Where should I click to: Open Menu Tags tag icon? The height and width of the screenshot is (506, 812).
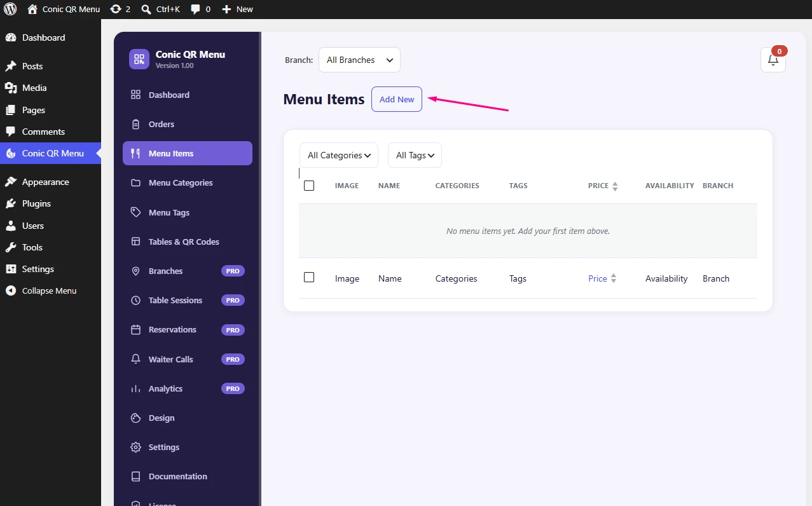pos(135,212)
